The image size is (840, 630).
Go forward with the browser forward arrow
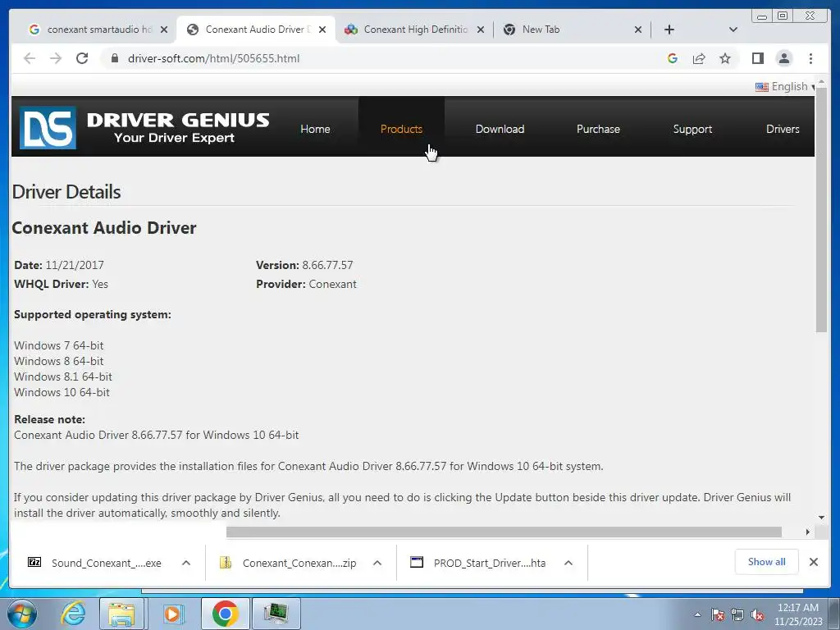(56, 58)
